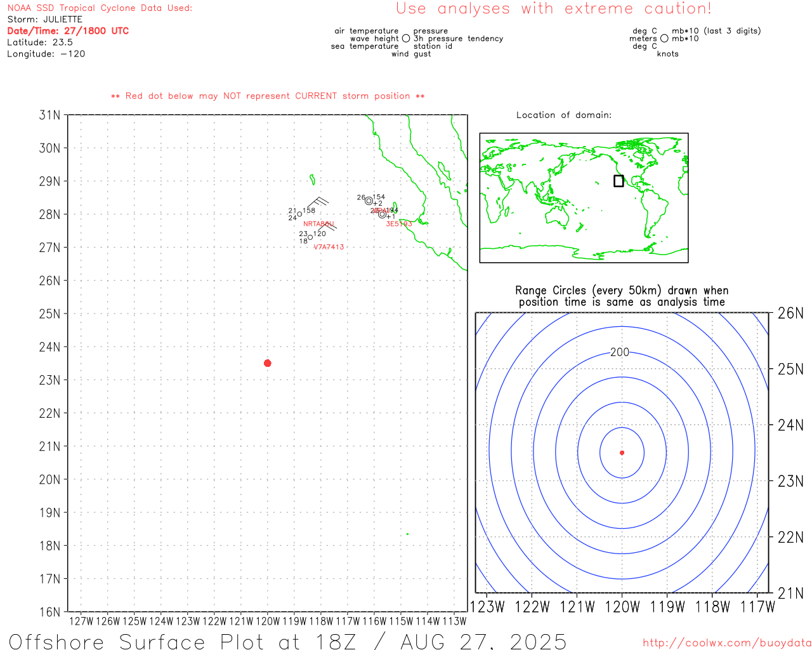Image resolution: width=812 pixels, height=650 pixels.
Task: Click 'Use analyses with extreme caution!' warning
Action: pyautogui.click(x=554, y=8)
